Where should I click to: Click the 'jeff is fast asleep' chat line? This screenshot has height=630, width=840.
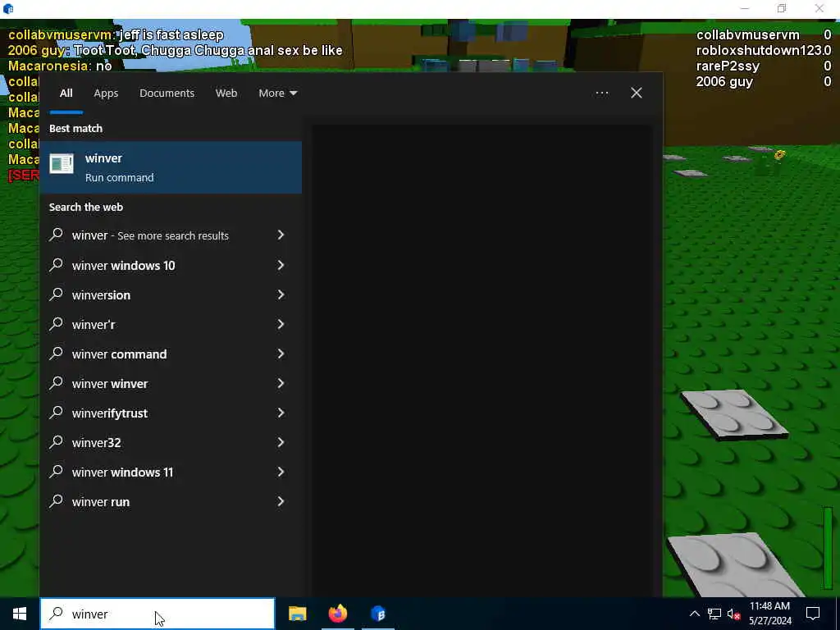click(x=116, y=34)
